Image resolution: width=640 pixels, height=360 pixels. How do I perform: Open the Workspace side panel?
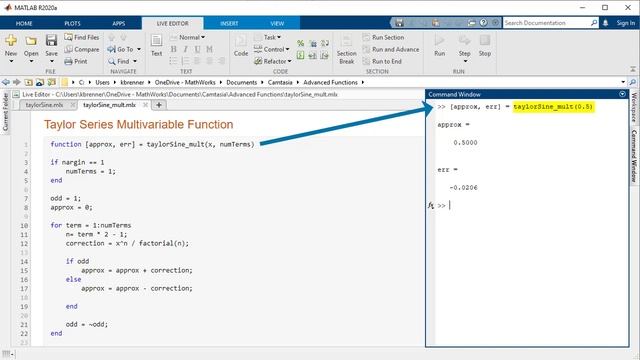point(633,107)
